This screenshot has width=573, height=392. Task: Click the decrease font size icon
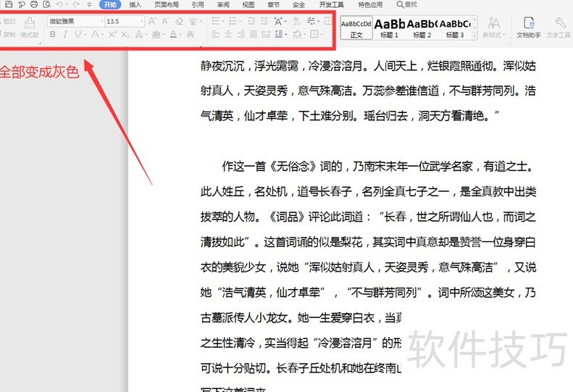(x=166, y=21)
